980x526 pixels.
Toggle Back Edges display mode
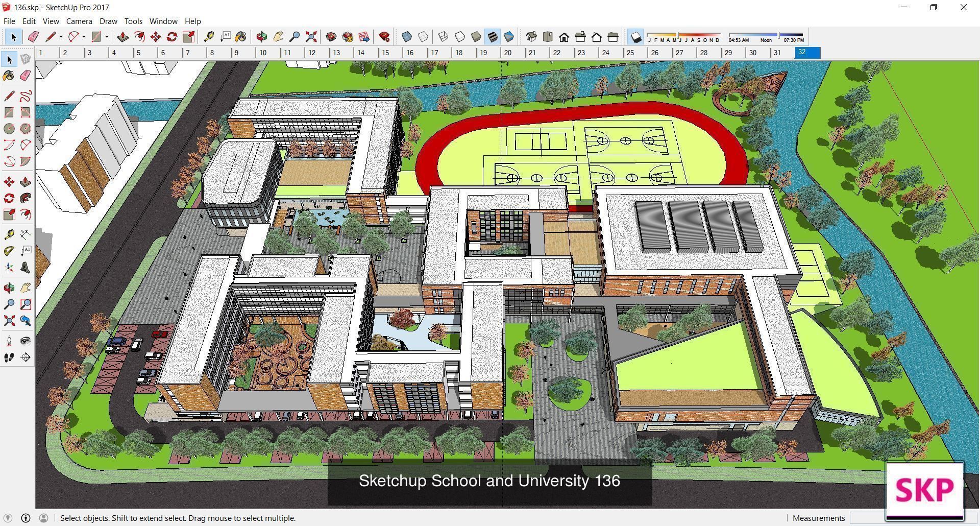pyautogui.click(x=424, y=37)
